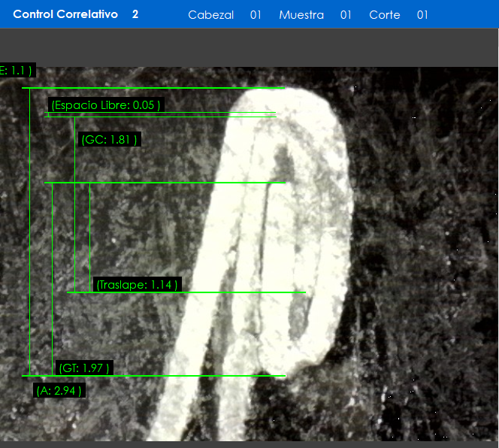Click the Corte header label

pyautogui.click(x=385, y=15)
